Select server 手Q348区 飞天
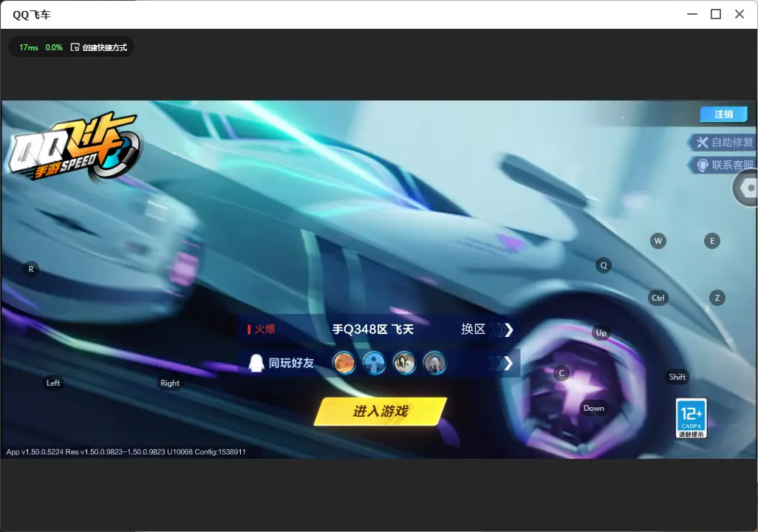 (372, 330)
